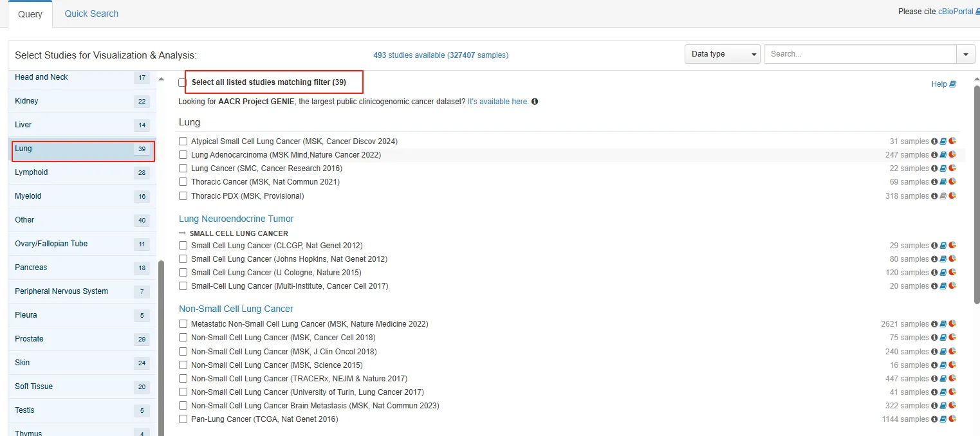The image size is (980, 436).
Task: Open the Data type dropdown
Action: click(722, 54)
